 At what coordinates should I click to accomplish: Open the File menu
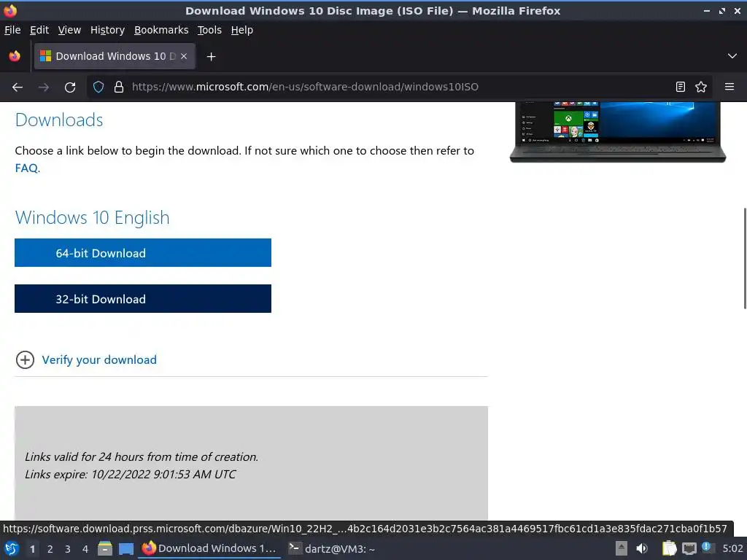[x=12, y=30]
